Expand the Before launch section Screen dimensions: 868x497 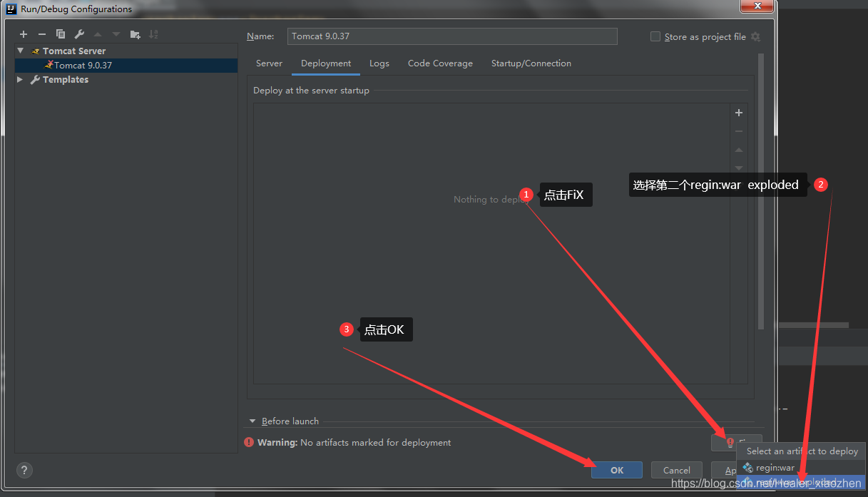(252, 421)
